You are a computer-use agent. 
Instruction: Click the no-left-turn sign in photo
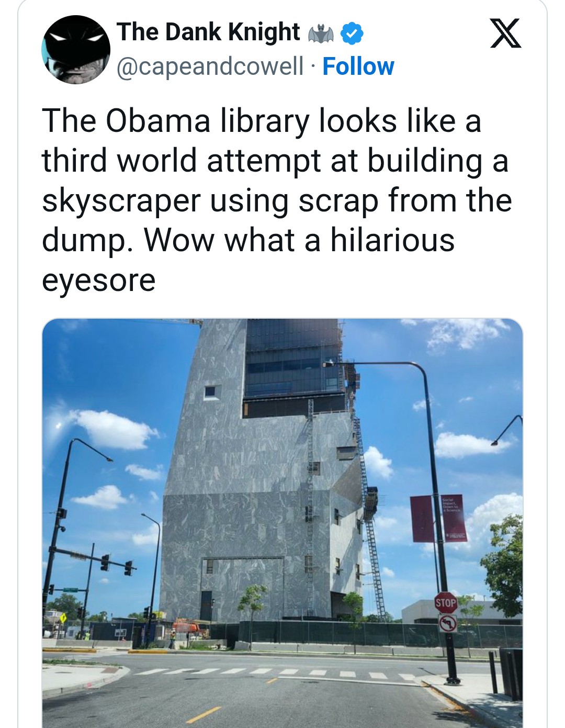click(447, 623)
